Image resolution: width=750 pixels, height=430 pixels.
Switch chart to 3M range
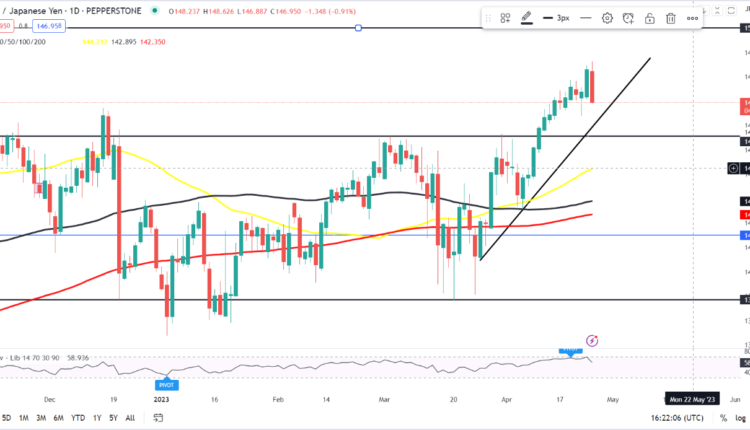click(x=42, y=417)
